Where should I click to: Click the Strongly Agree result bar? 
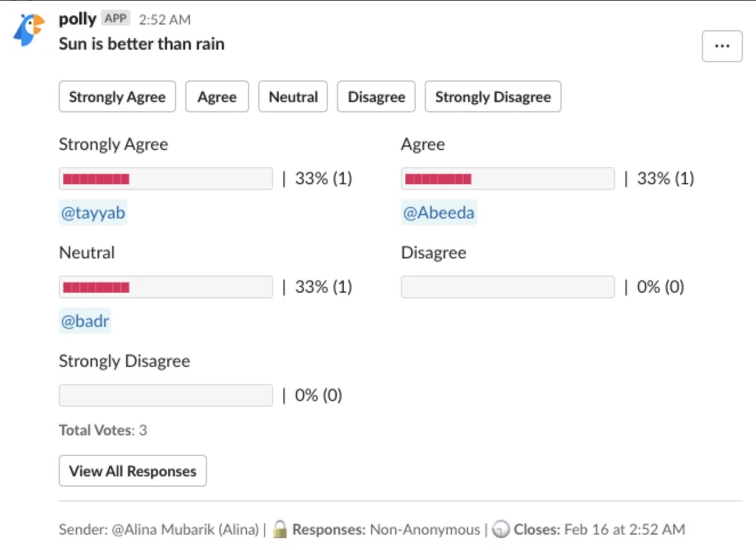point(165,179)
